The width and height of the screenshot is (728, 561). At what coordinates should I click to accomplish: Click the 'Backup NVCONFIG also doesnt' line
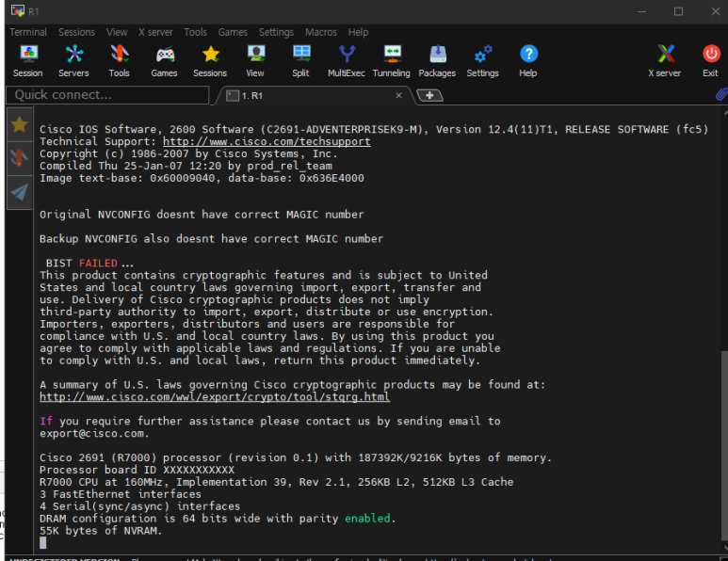tap(211, 239)
